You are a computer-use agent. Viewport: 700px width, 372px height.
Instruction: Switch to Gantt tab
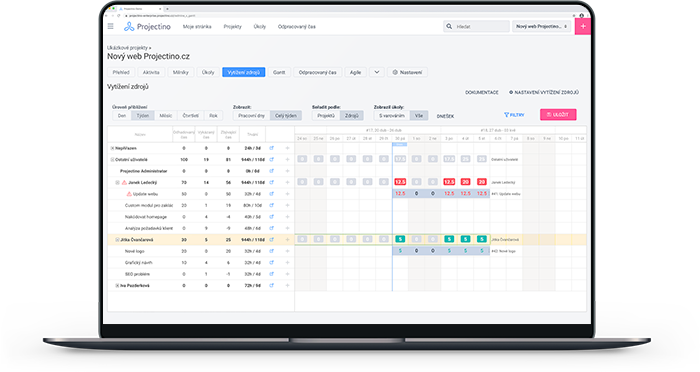point(279,72)
